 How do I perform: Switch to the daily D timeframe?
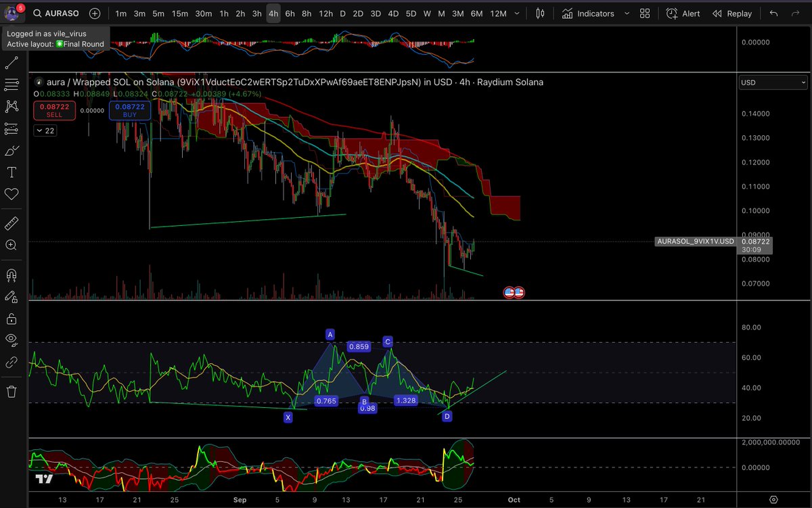tap(342, 13)
